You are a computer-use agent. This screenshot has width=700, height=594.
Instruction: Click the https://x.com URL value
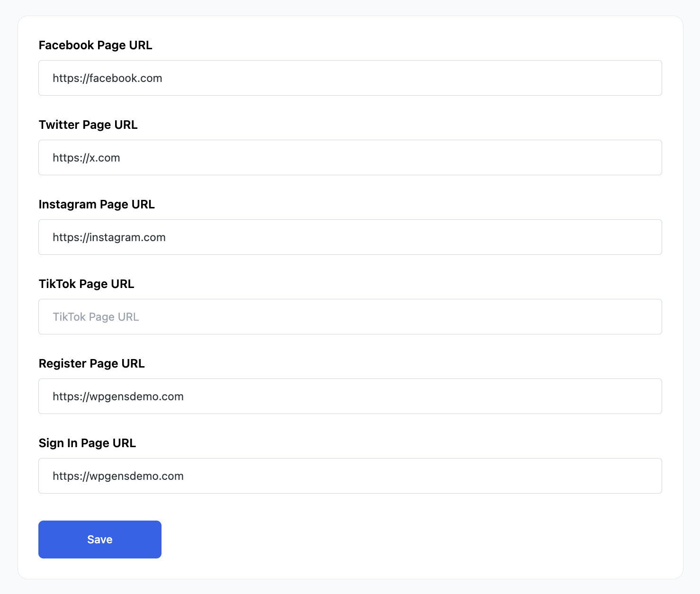(x=86, y=157)
